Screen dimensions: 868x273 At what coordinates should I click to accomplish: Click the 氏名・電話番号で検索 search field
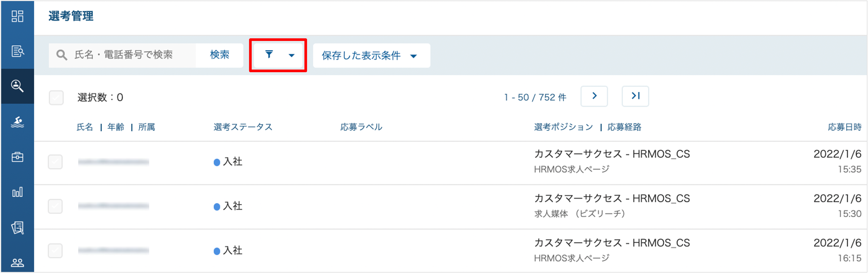(123, 55)
